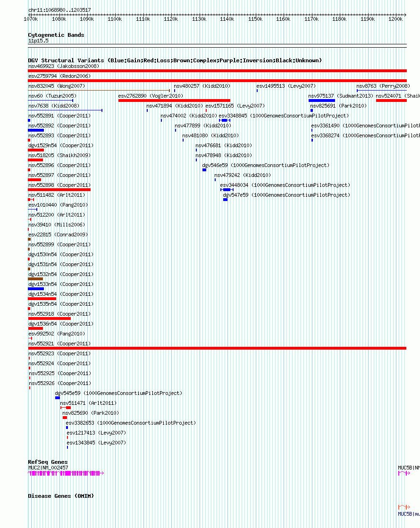Open the nsv60 (Tuzun2005) label

[x=52, y=96]
